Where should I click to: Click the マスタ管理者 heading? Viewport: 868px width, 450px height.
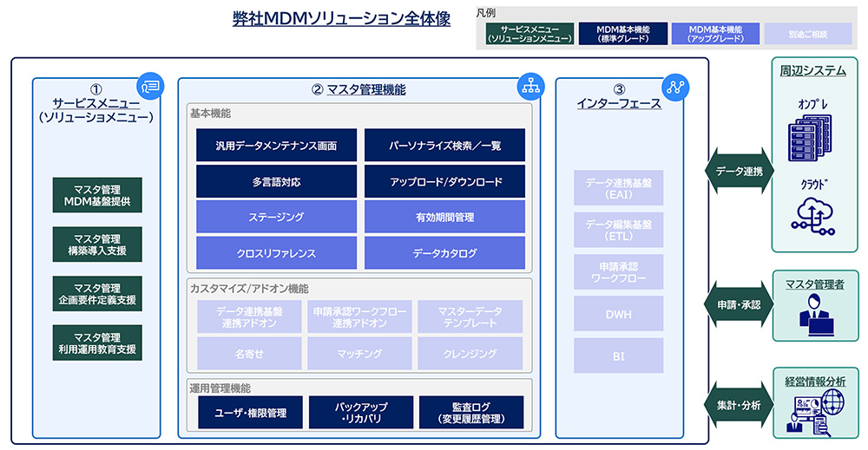click(x=815, y=284)
